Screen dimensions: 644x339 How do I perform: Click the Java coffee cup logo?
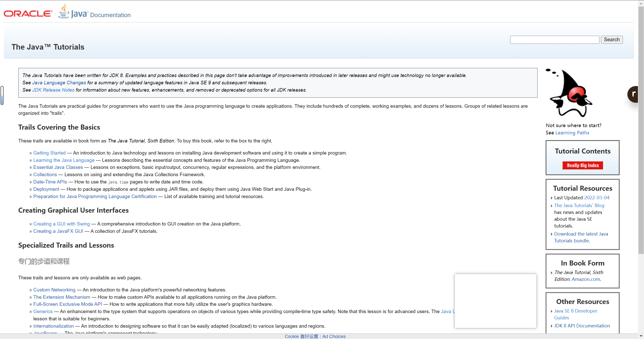[x=64, y=11]
